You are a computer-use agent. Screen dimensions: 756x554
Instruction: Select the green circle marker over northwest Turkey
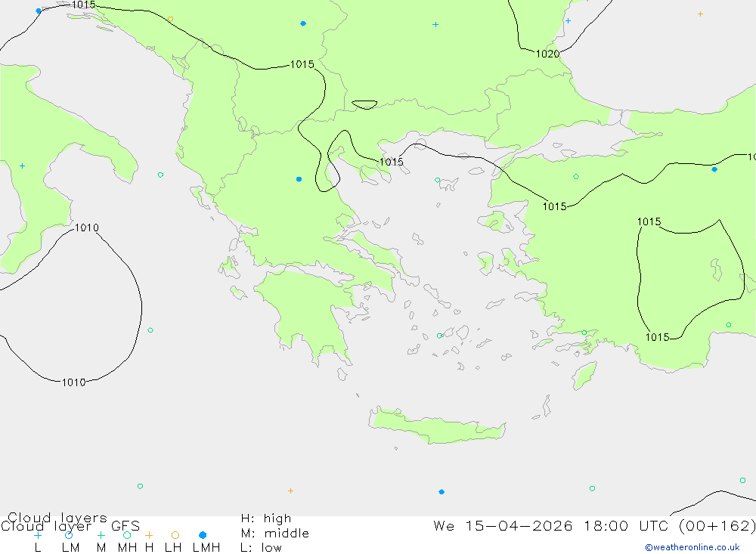click(x=575, y=177)
